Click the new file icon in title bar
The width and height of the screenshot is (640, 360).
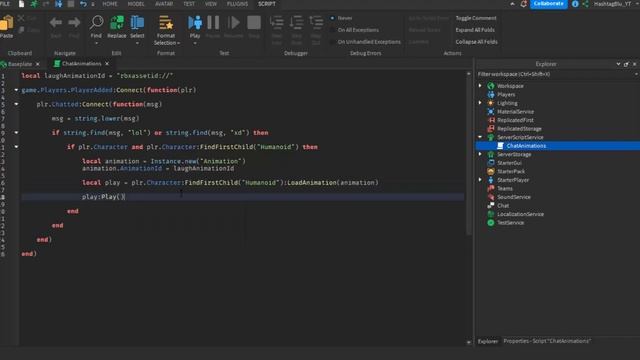point(21,4)
